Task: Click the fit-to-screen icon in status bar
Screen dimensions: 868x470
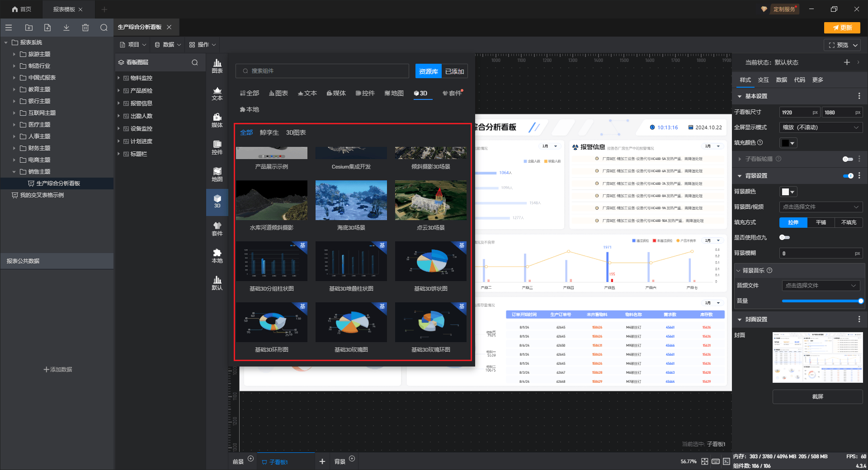Action: pyautogui.click(x=705, y=461)
